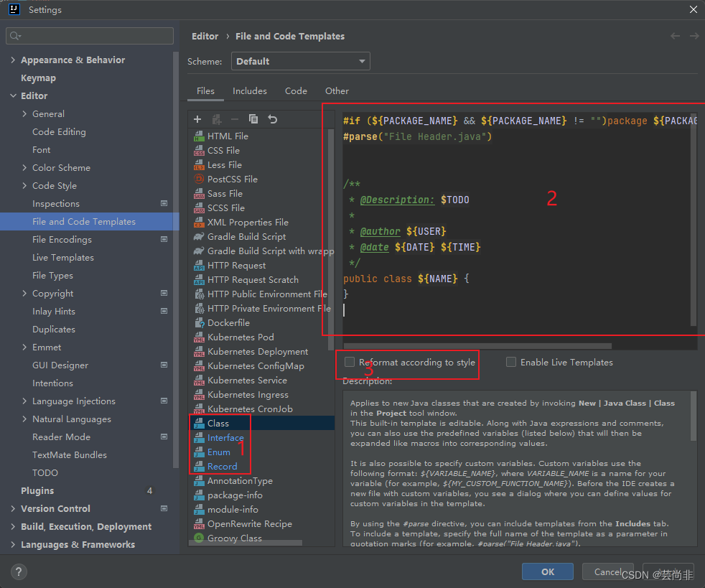Click the Description panel vertical scrollbar
This screenshot has height=588, width=705.
(x=694, y=416)
